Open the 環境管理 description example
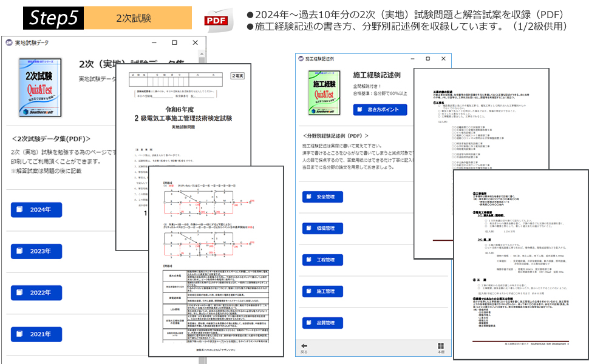The image size is (589, 364). [322, 228]
